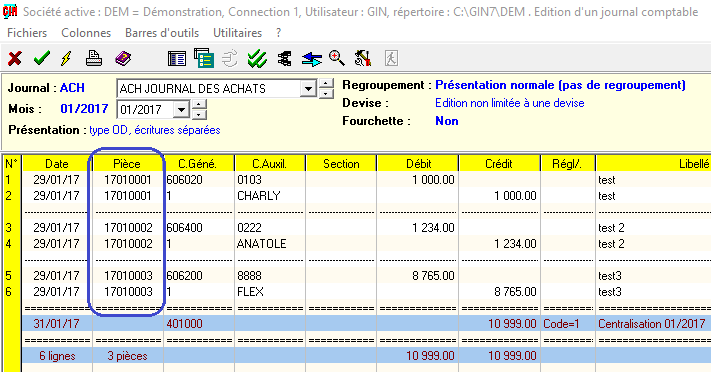This screenshot has width=711, height=372.
Task: Click the printer icon
Action: (x=94, y=59)
